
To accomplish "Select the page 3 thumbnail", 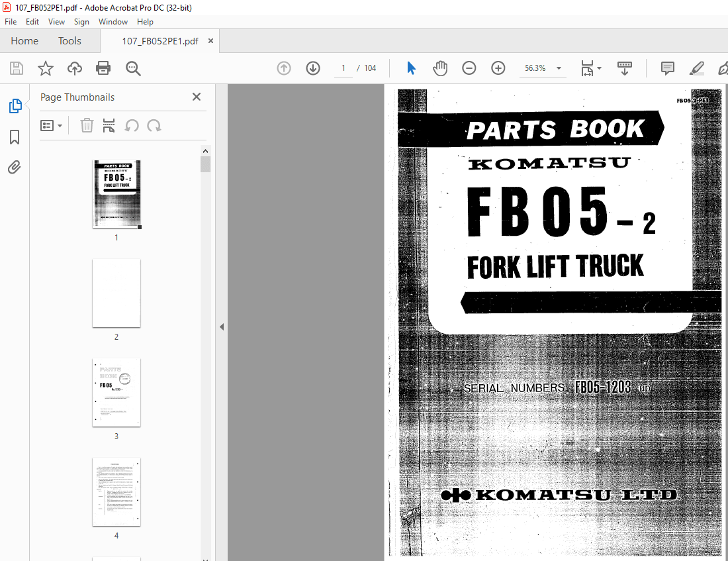I will coord(116,392).
